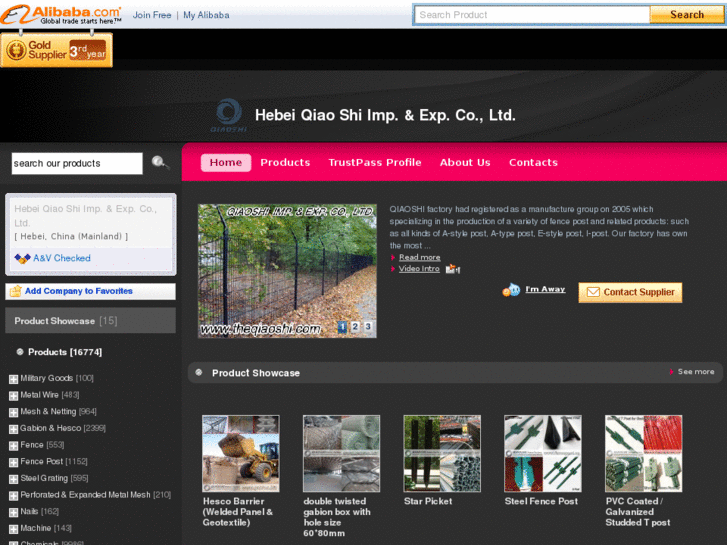Viewport: 727px width, 545px height.
Task: Open the Product Showcase [15] sidebar item
Action: [x=90, y=321]
